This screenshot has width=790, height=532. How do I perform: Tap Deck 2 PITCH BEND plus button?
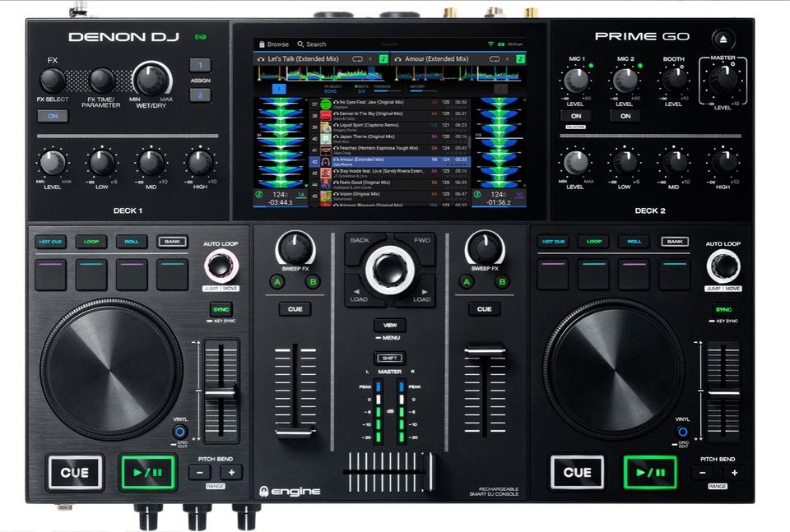coord(733,473)
